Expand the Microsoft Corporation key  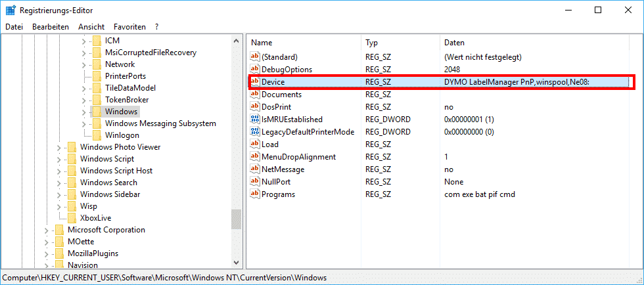[47, 230]
